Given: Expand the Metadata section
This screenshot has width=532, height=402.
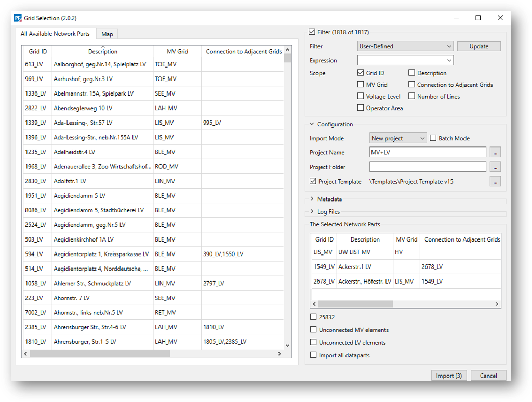Looking at the screenshot, I should coord(312,199).
